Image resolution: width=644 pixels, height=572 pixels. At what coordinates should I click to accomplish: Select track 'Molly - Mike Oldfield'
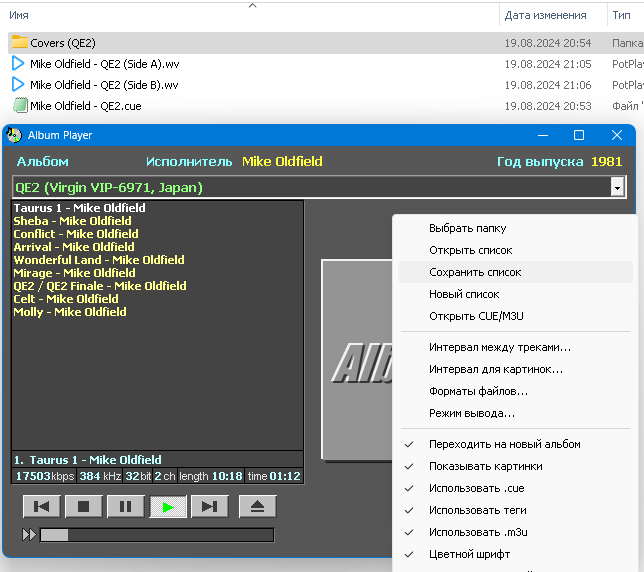(70, 312)
